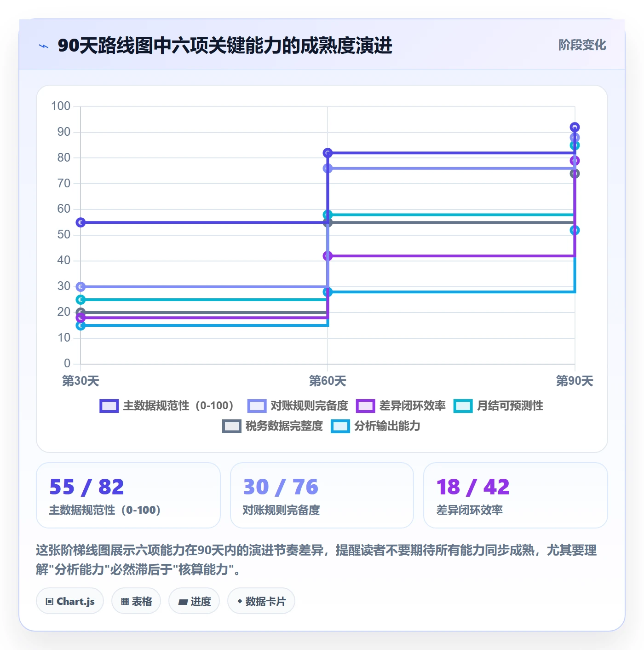The image size is (644, 650).
Task: Pick the 对账规则完备度 point at 第60天 (76)
Action: tap(328, 168)
